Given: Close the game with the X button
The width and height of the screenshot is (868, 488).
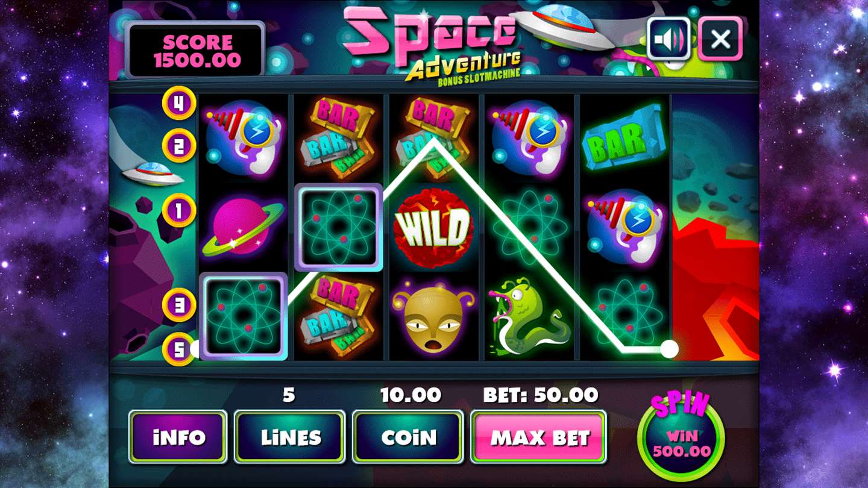Looking at the screenshot, I should [720, 39].
